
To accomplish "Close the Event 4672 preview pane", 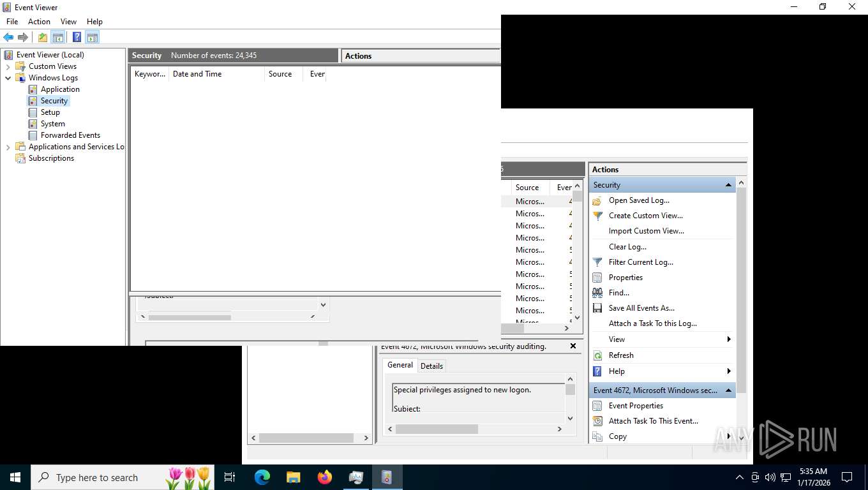I will click(572, 346).
